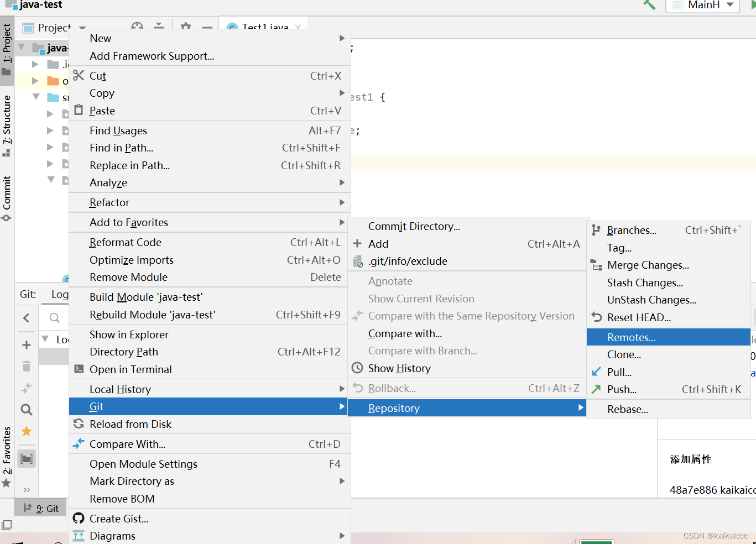Open the 7: Structure side tab

pyautogui.click(x=7, y=126)
